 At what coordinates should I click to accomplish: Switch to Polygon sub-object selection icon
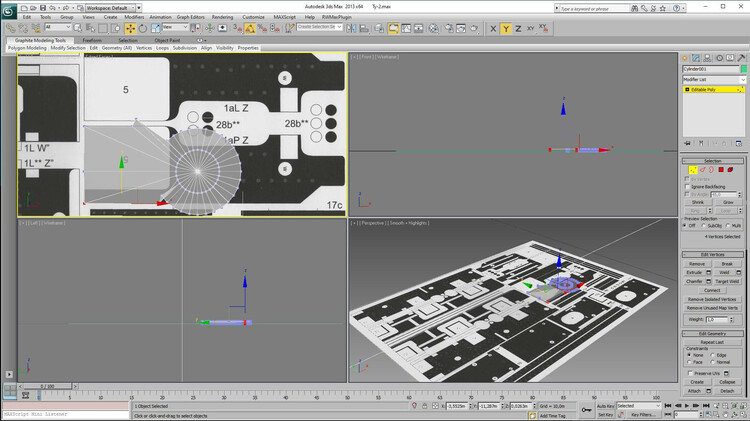click(x=720, y=169)
